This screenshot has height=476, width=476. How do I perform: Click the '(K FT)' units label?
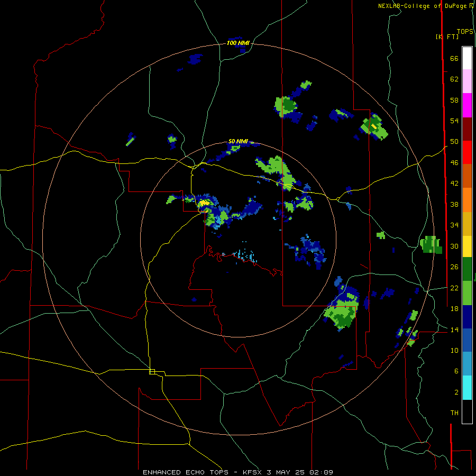447,36
